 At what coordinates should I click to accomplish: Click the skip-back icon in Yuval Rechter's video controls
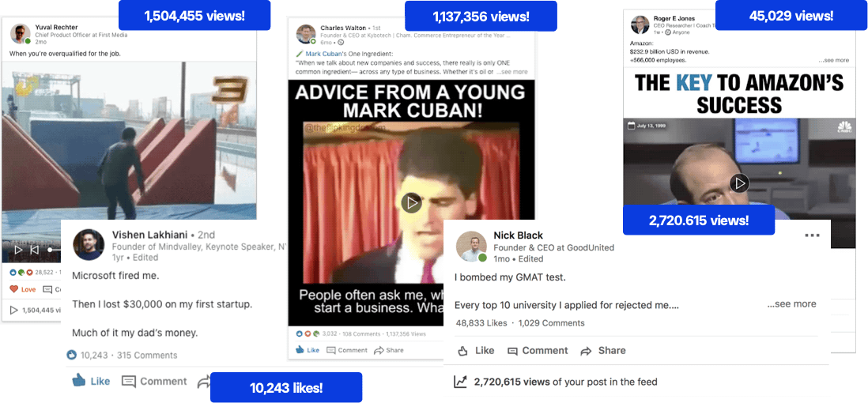[34, 250]
